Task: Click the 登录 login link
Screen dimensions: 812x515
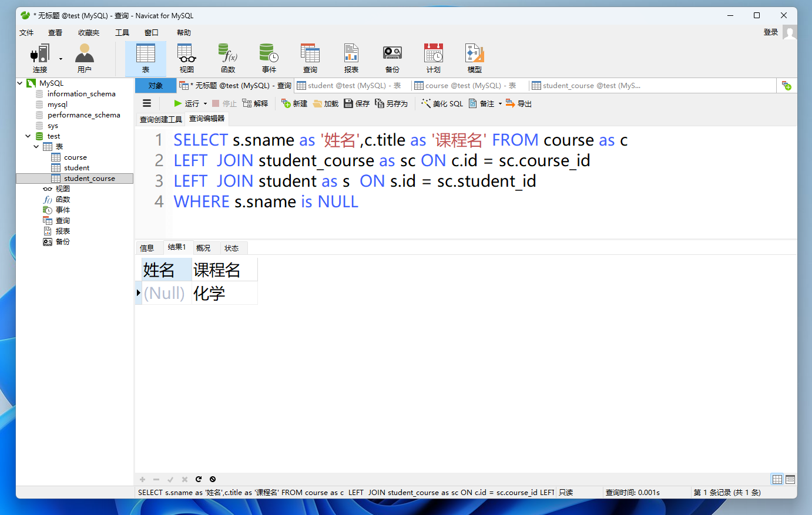Action: [x=771, y=32]
